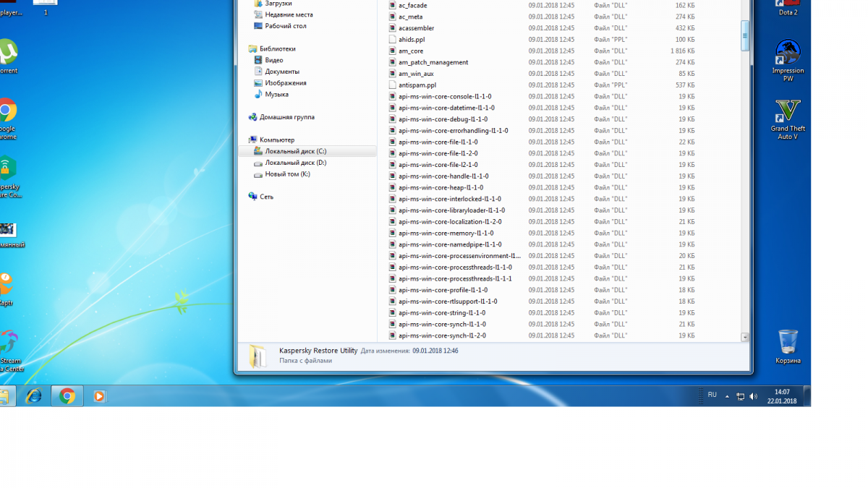868x488 pixels.
Task: Open the Изображения library
Action: (x=285, y=83)
